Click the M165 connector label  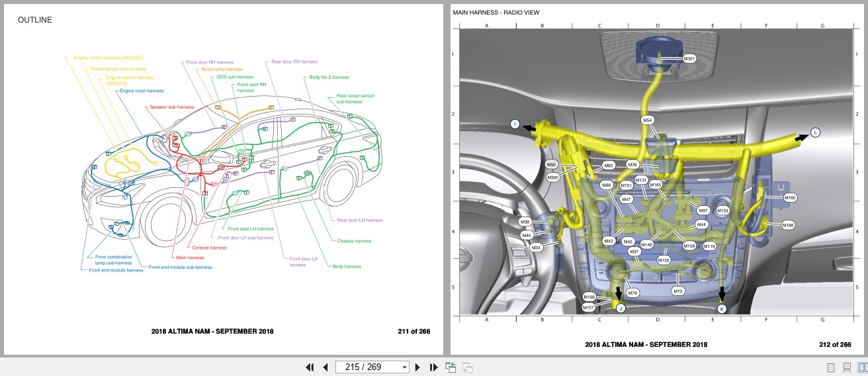[656, 185]
